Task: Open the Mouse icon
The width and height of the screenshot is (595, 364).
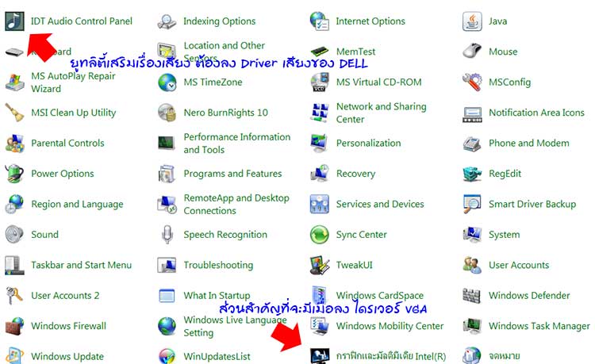Action: (x=472, y=52)
